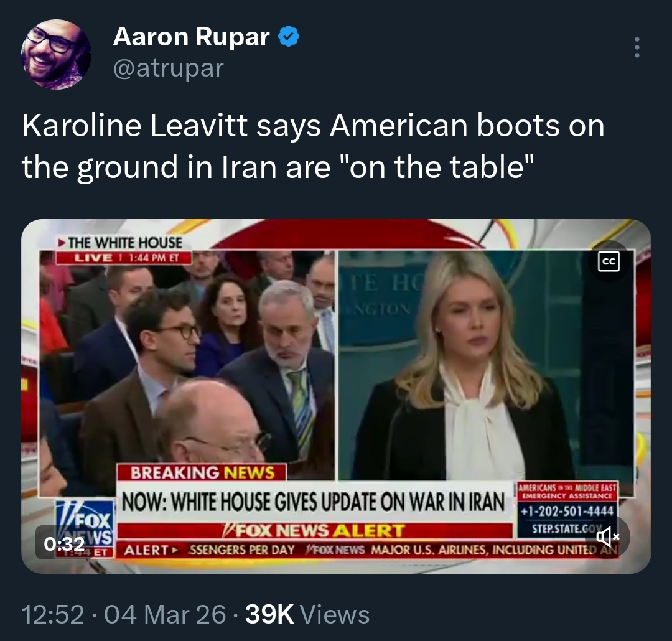672x641 pixels.
Task: Click the war in Iran headline
Action: tap(314, 502)
